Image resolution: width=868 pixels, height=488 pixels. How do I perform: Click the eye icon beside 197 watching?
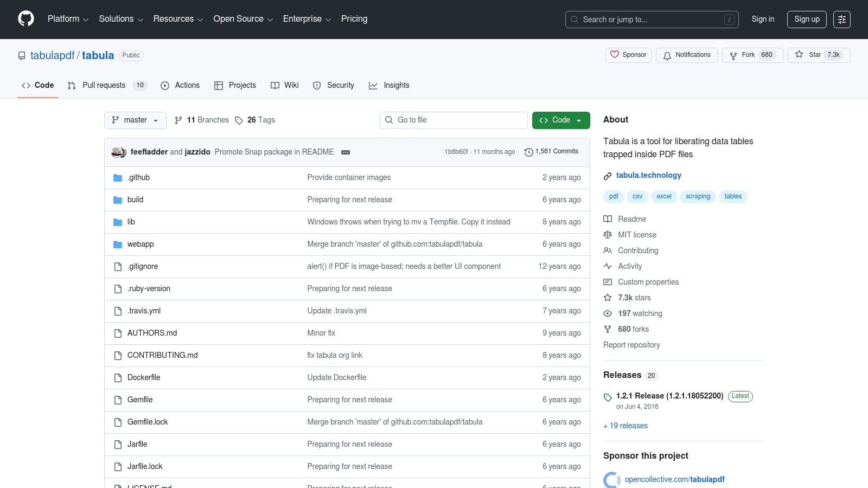pos(608,313)
